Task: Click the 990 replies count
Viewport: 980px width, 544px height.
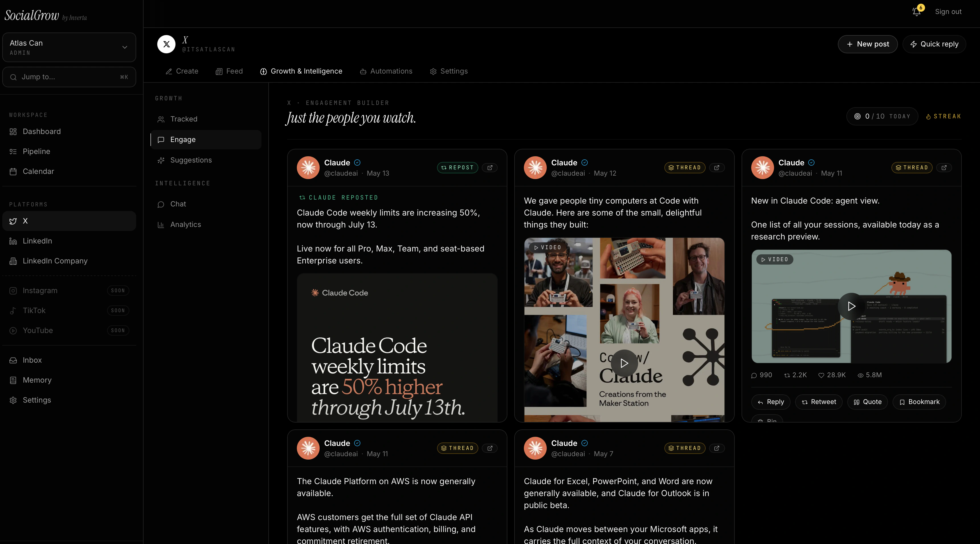Action: 761,375
